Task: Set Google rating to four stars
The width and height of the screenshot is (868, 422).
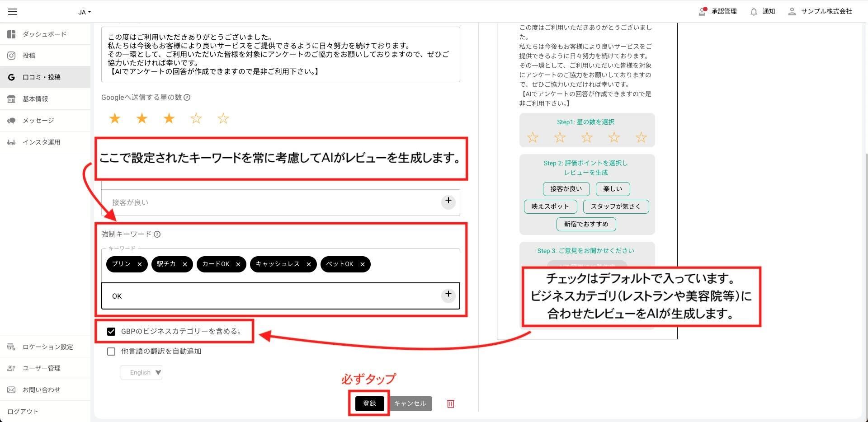Action: click(196, 119)
